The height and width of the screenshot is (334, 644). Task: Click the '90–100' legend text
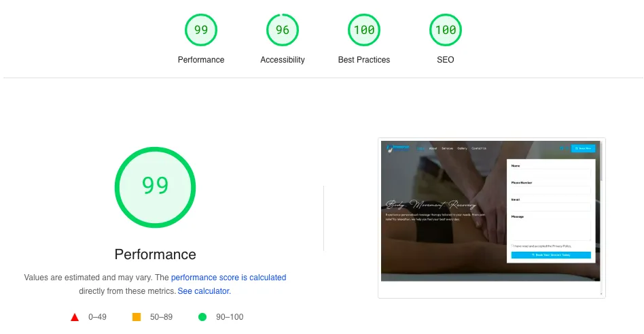pos(230,317)
